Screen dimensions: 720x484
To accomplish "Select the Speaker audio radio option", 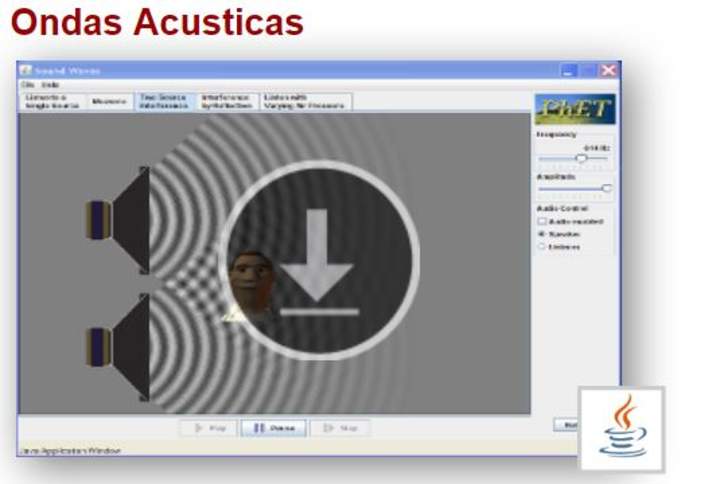I will [542, 233].
